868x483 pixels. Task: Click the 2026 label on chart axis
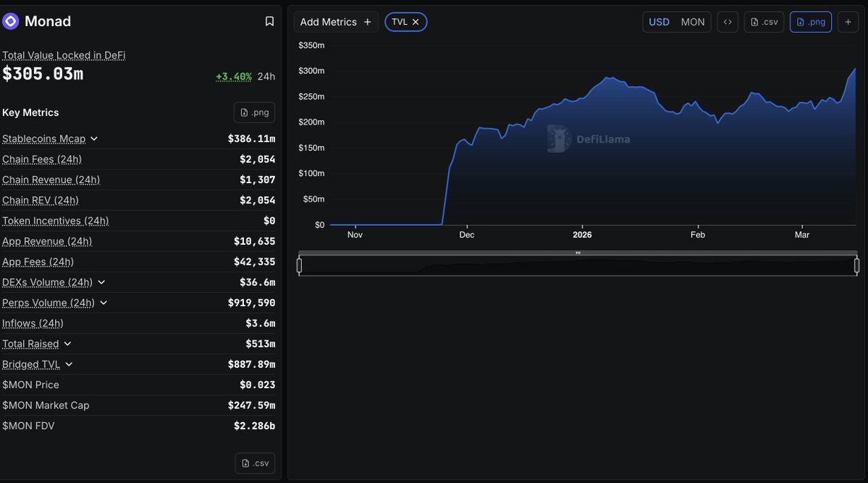click(x=582, y=235)
